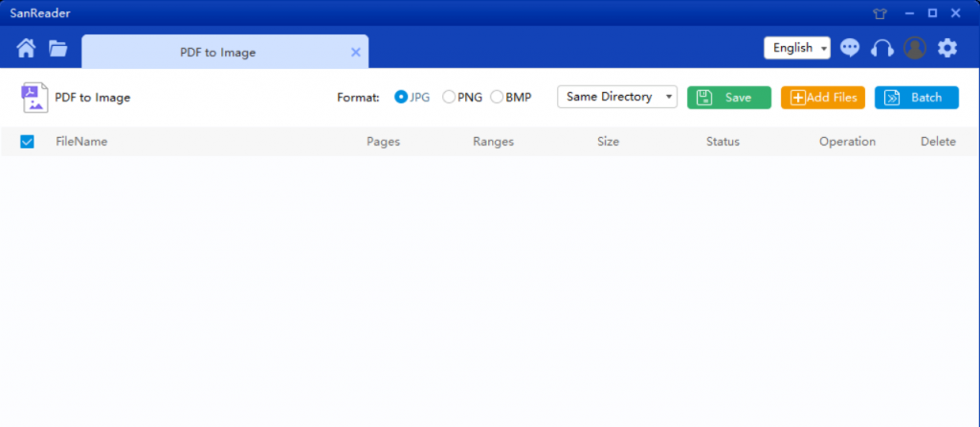Click the orange Add Files button
Screen dimensions: 980x427
(x=822, y=97)
